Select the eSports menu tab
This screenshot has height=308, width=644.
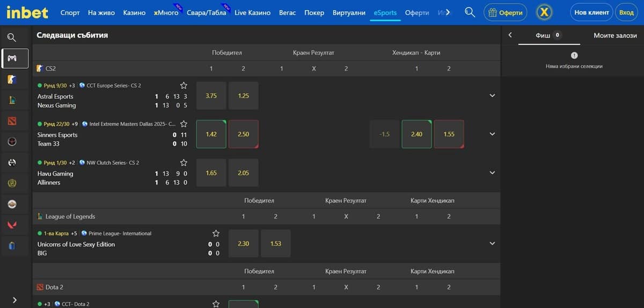pyautogui.click(x=385, y=12)
